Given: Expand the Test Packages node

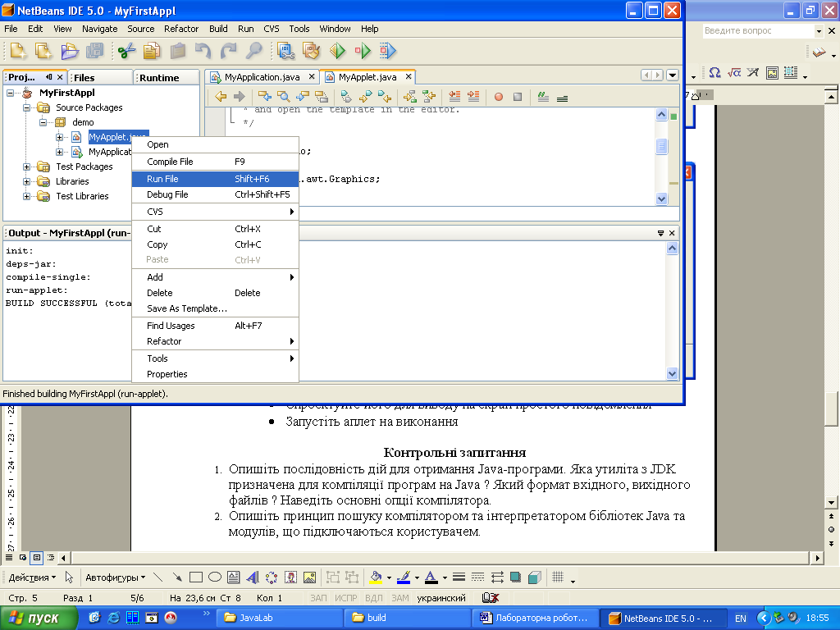Looking at the screenshot, I should click(x=26, y=167).
